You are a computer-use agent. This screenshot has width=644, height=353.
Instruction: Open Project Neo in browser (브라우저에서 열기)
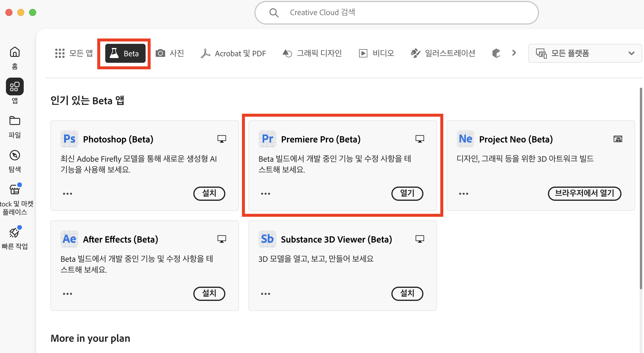click(x=584, y=193)
